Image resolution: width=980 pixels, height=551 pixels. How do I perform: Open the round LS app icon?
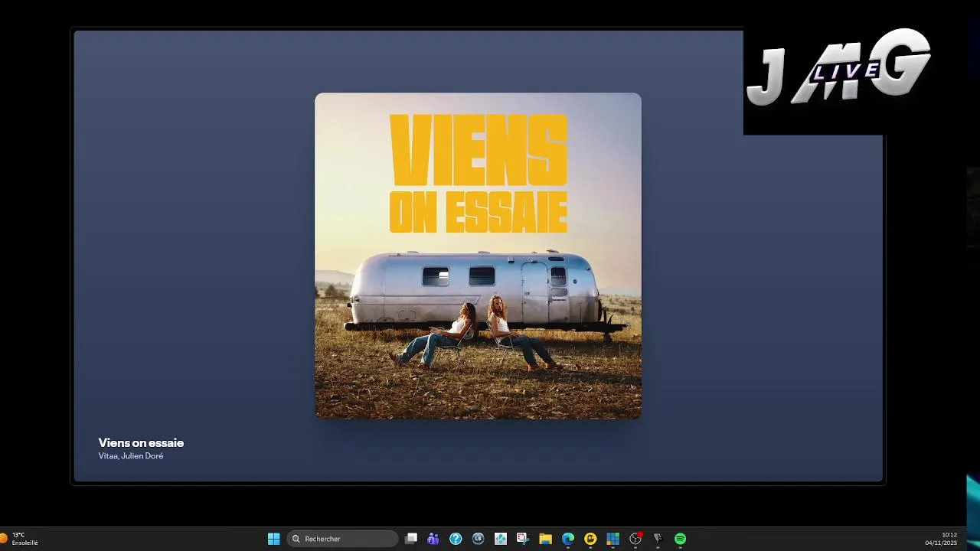(479, 539)
